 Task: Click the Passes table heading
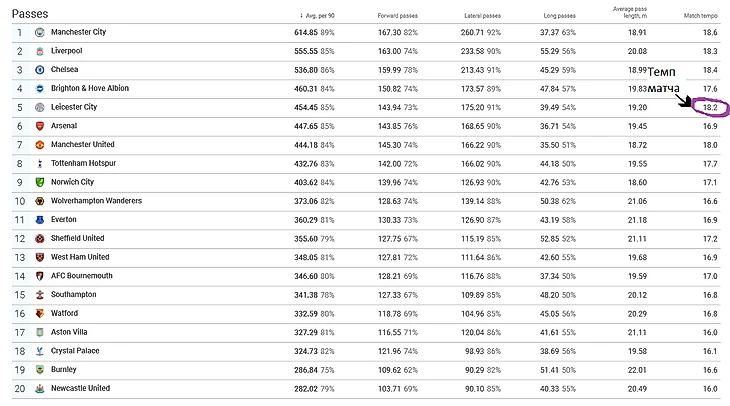[x=31, y=13]
